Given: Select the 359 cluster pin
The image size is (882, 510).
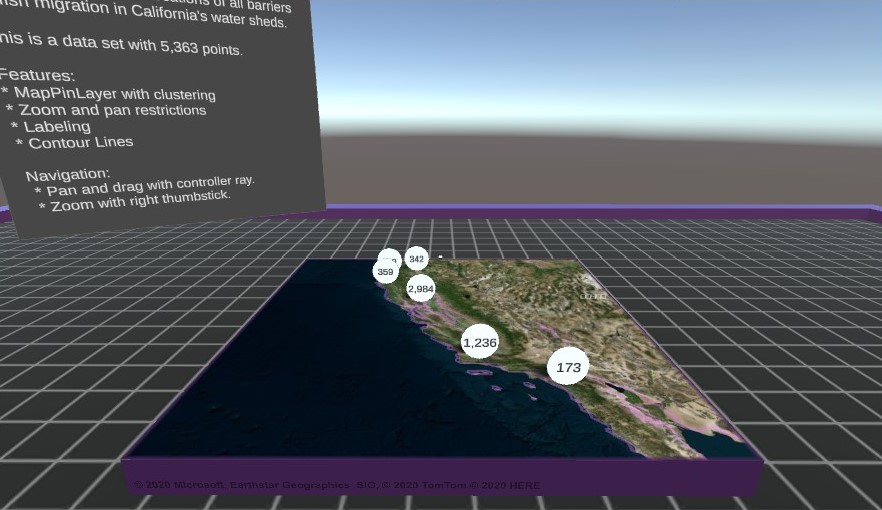Looking at the screenshot, I should [385, 272].
